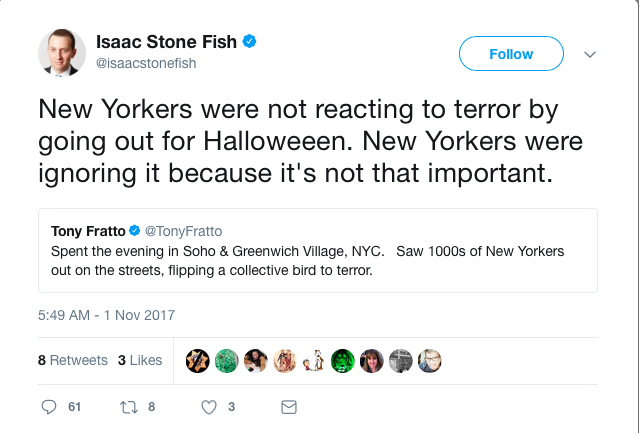Click the reply speech bubble icon

(49, 407)
